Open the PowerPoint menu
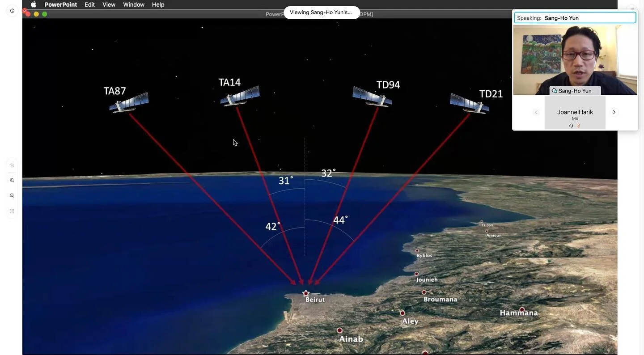This screenshot has width=644, height=355. (x=61, y=4)
